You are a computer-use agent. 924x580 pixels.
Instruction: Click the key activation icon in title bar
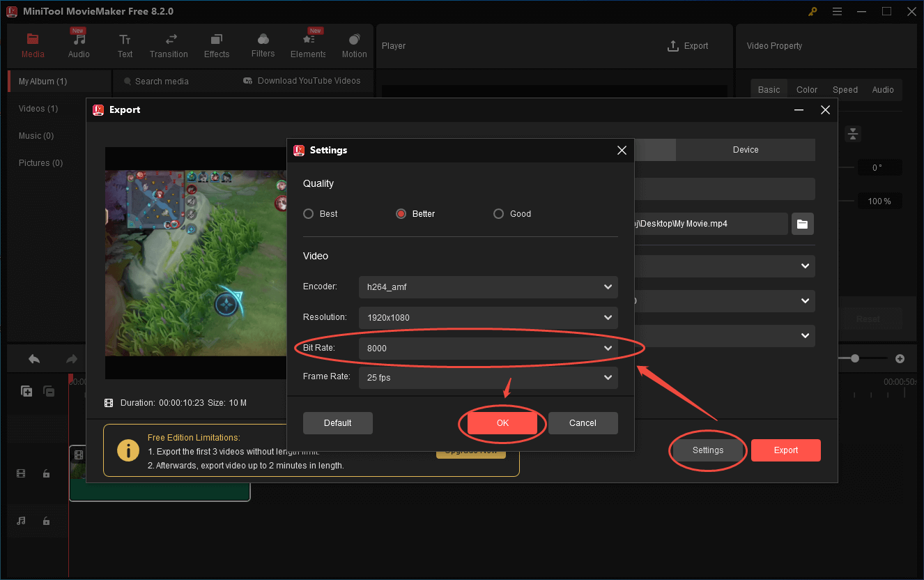click(x=813, y=11)
